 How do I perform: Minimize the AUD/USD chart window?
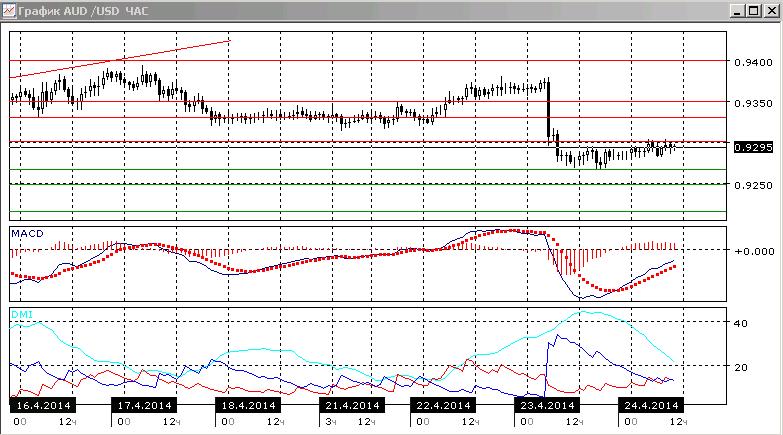coord(737,10)
